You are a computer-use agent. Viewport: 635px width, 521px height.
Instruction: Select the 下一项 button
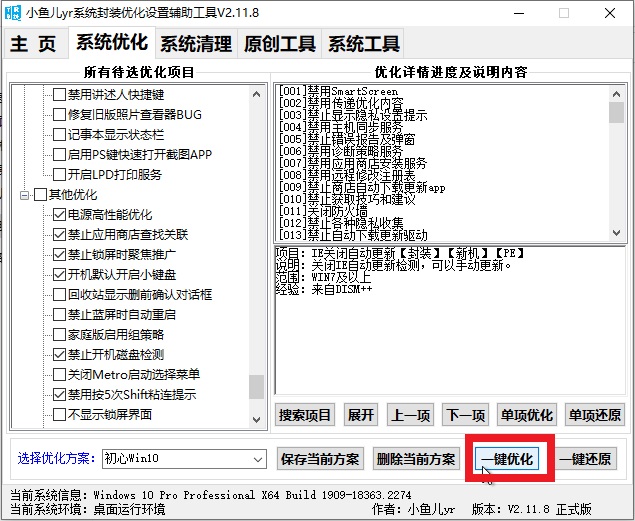pyautogui.click(x=465, y=414)
